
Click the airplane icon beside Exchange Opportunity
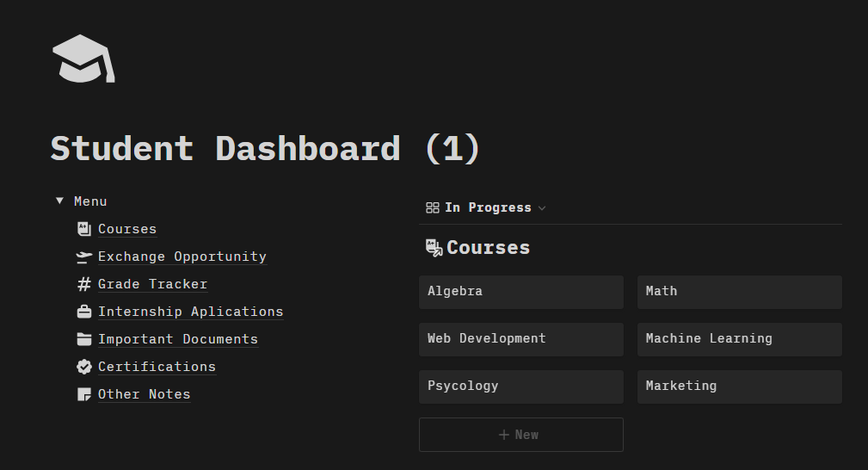point(83,257)
